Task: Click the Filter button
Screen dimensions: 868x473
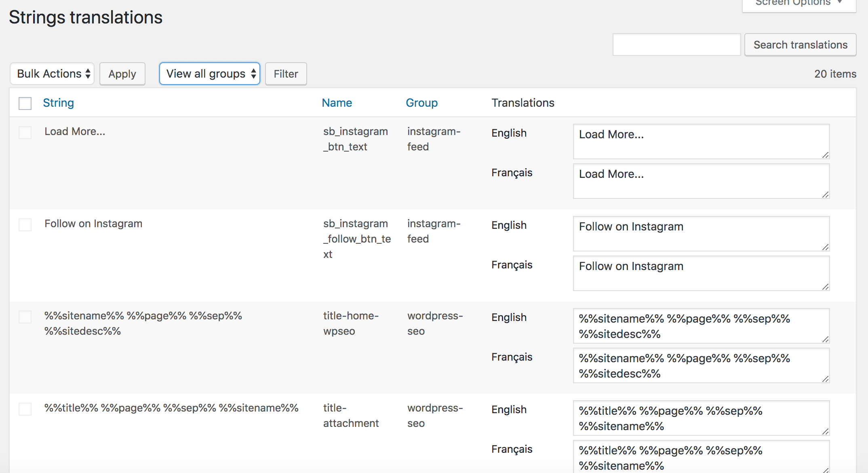Action: pyautogui.click(x=286, y=74)
